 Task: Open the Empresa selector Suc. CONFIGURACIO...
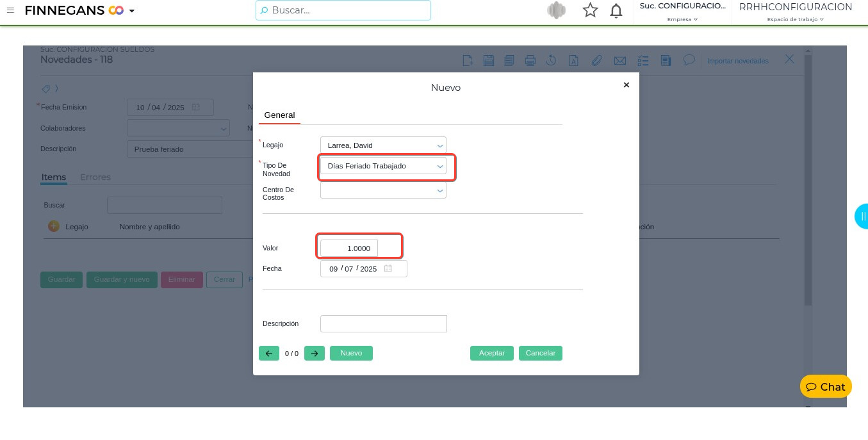[x=683, y=12]
